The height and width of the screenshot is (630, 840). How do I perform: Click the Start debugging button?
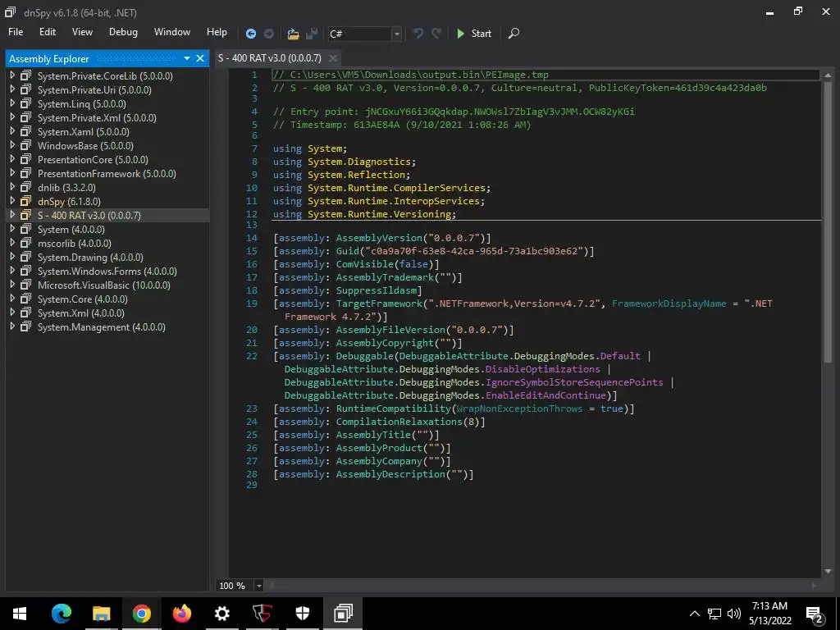point(475,34)
